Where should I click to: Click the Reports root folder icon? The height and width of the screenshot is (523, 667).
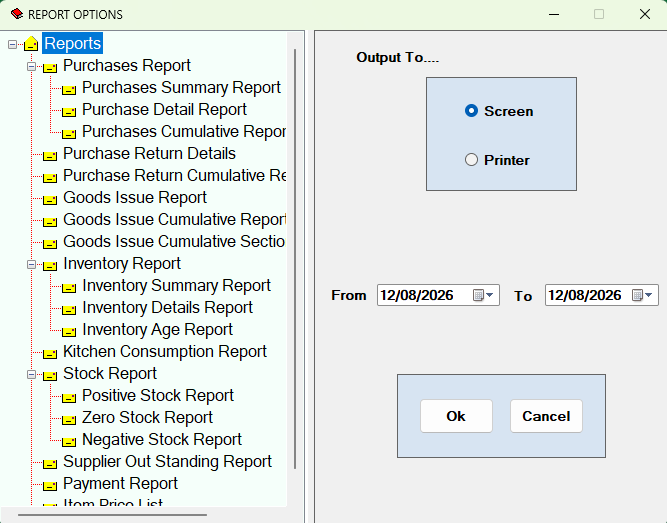[31, 43]
